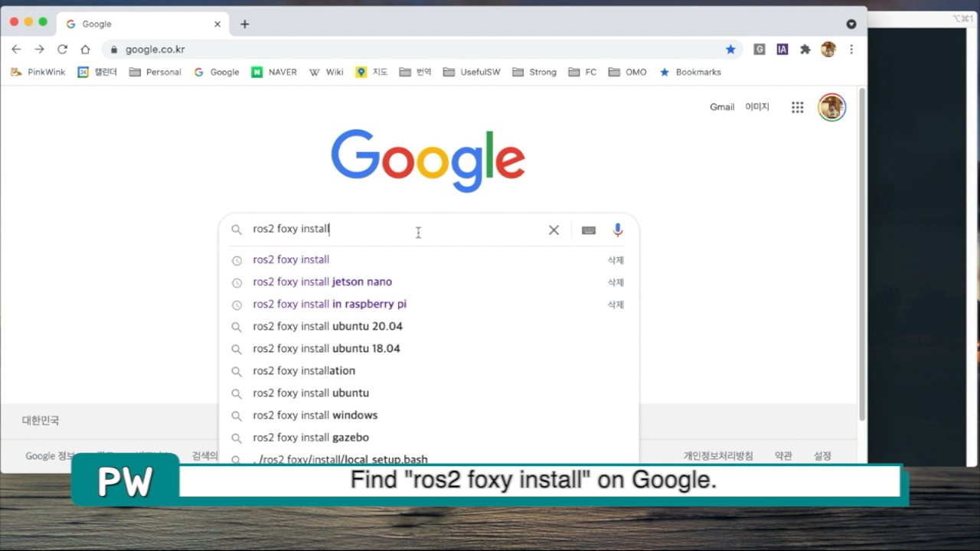Open the Google apps grid
980x551 pixels.
coord(797,107)
